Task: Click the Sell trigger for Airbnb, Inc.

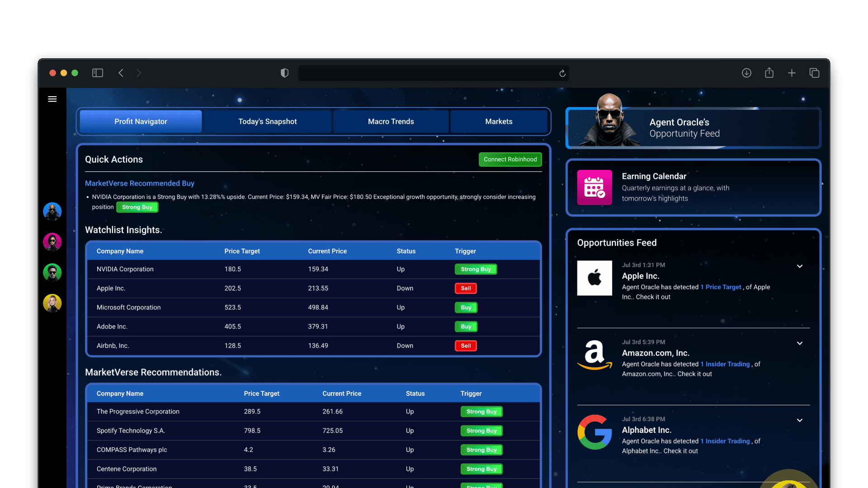Action: 466,346
